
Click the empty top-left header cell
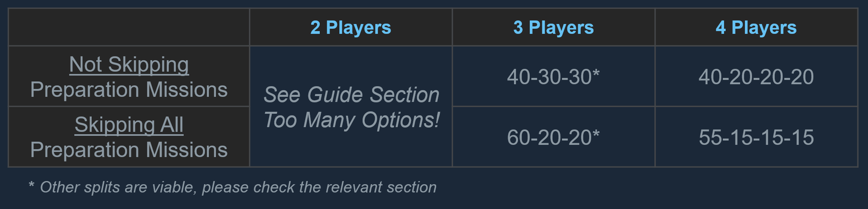tap(129, 27)
